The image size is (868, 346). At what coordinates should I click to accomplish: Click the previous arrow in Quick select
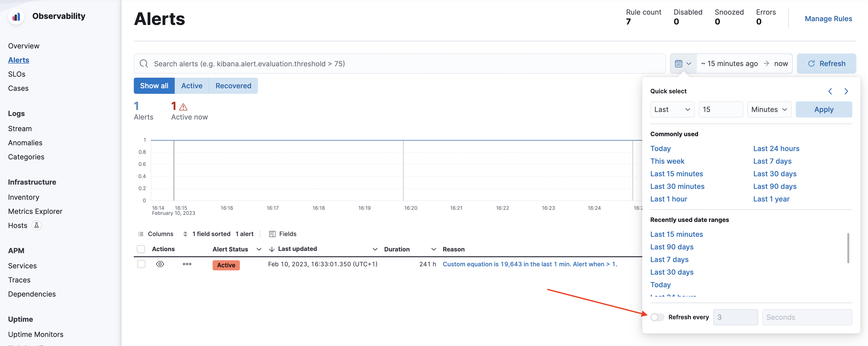point(830,91)
